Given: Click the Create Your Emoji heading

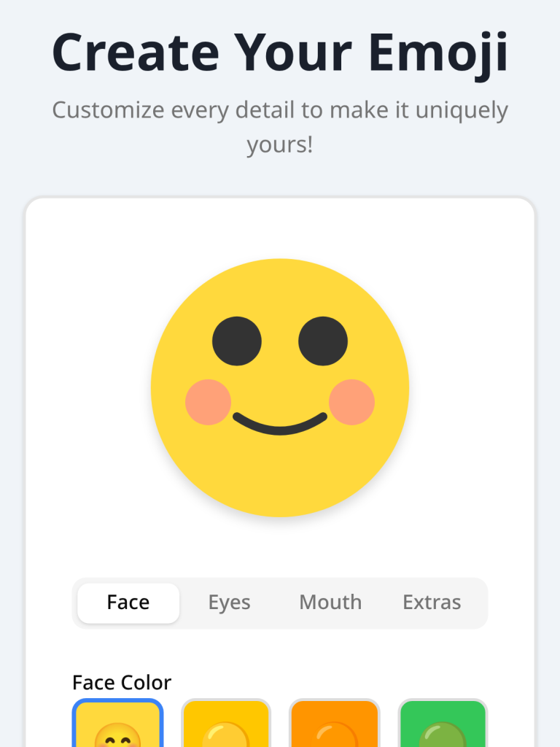Looking at the screenshot, I should pyautogui.click(x=280, y=51).
